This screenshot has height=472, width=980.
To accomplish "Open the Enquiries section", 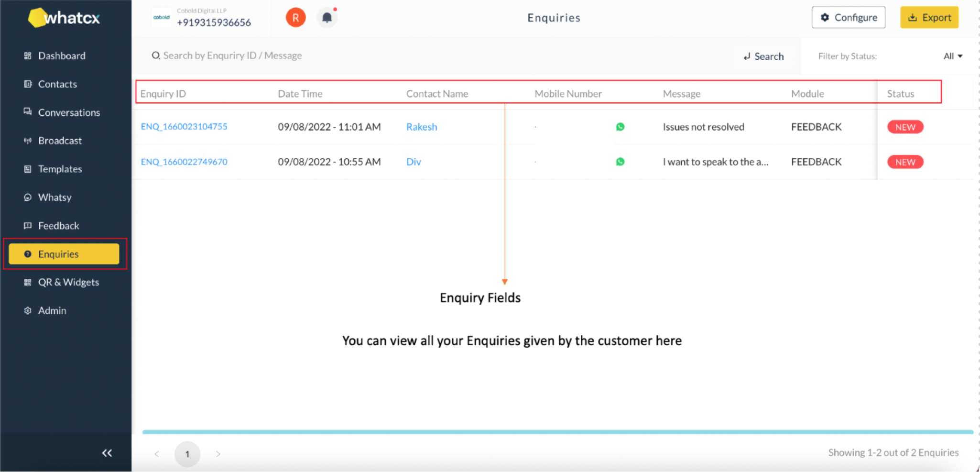I will (58, 254).
